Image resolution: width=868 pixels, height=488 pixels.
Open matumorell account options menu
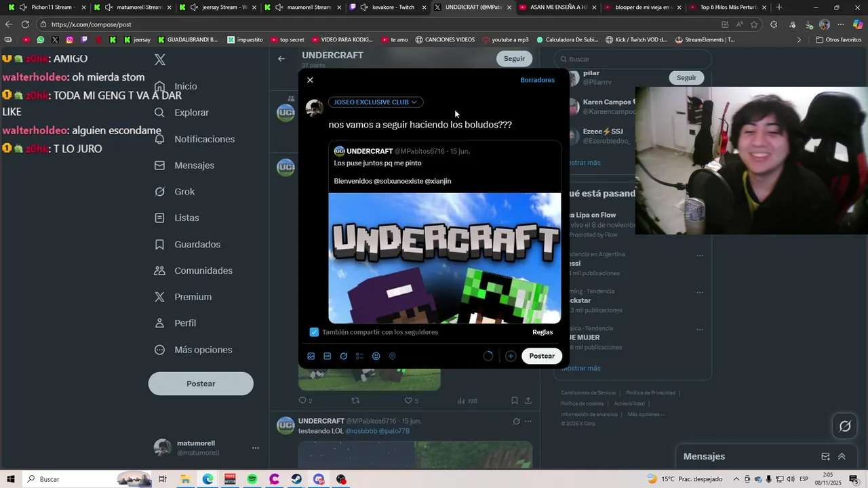click(x=256, y=448)
